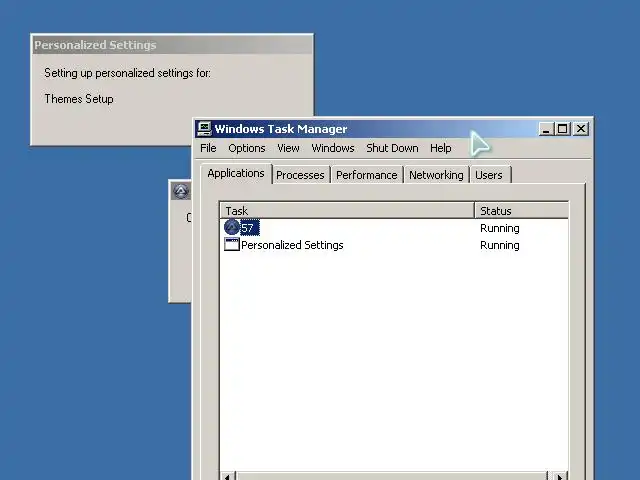
Task: Open the Windows menu
Action: pos(333,148)
